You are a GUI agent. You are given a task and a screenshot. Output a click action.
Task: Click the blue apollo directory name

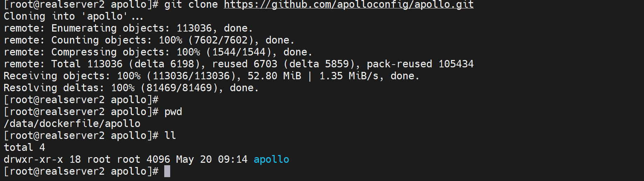pos(271,159)
